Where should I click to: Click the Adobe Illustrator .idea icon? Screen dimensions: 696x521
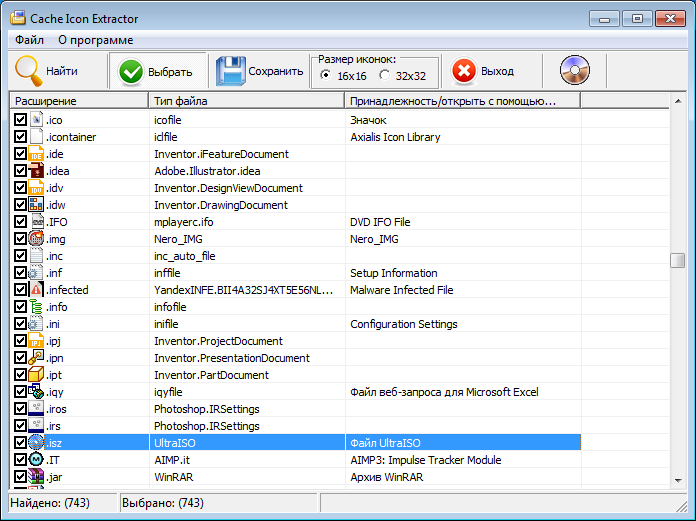coord(36,171)
